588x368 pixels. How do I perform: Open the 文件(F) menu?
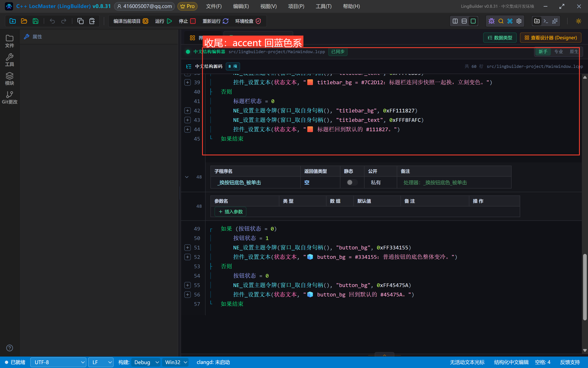point(214,6)
